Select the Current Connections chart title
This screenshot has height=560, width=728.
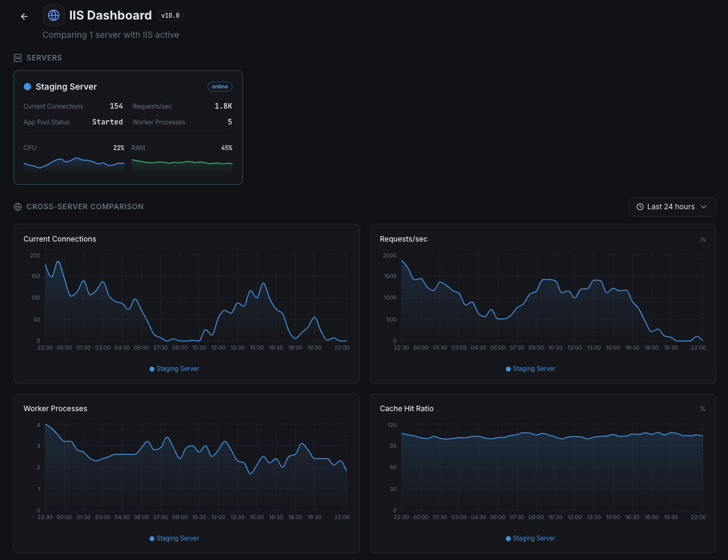click(60, 239)
